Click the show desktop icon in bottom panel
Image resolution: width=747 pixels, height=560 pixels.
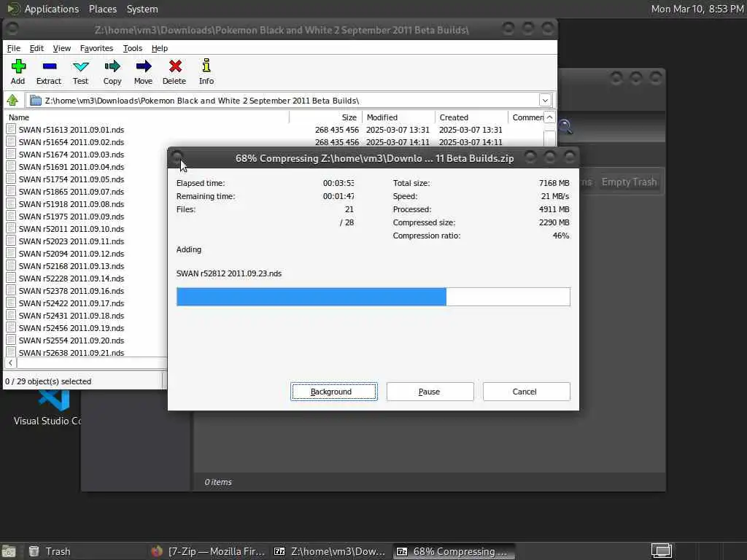coord(9,551)
